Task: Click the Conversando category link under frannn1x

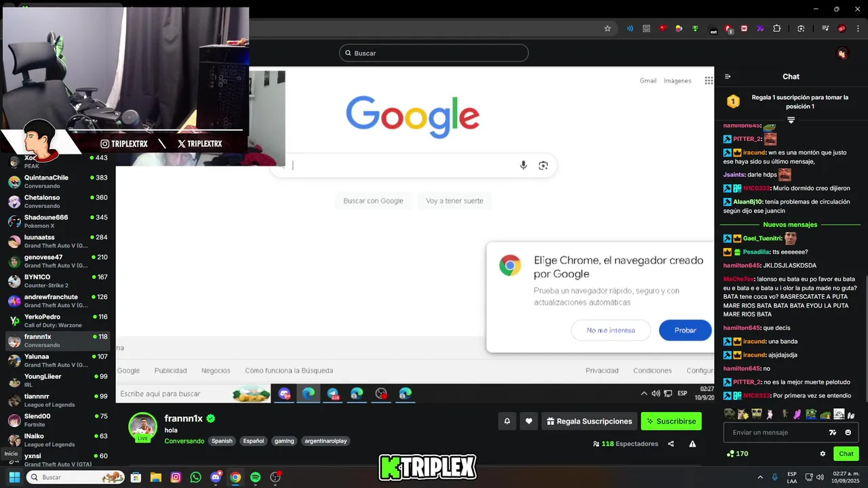Action: (x=184, y=441)
